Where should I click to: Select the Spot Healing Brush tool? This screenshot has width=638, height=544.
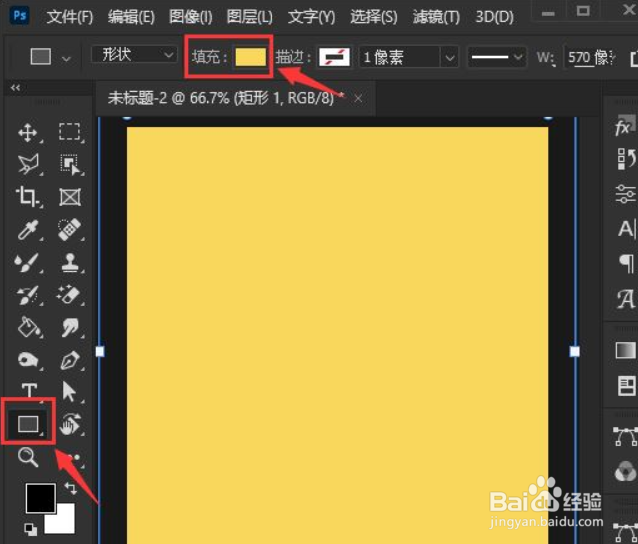coord(70,230)
